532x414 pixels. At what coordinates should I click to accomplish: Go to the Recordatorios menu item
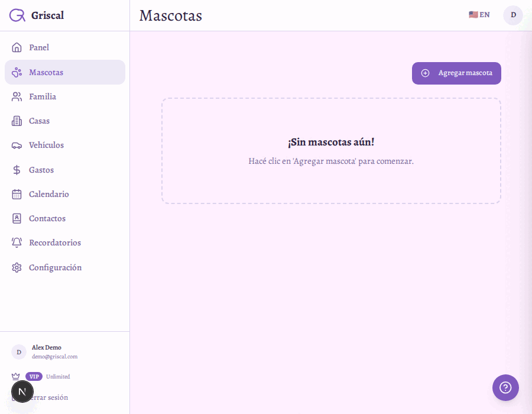pos(55,243)
